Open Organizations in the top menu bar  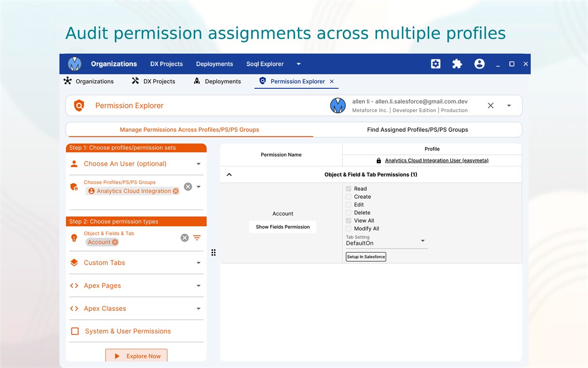coord(114,64)
